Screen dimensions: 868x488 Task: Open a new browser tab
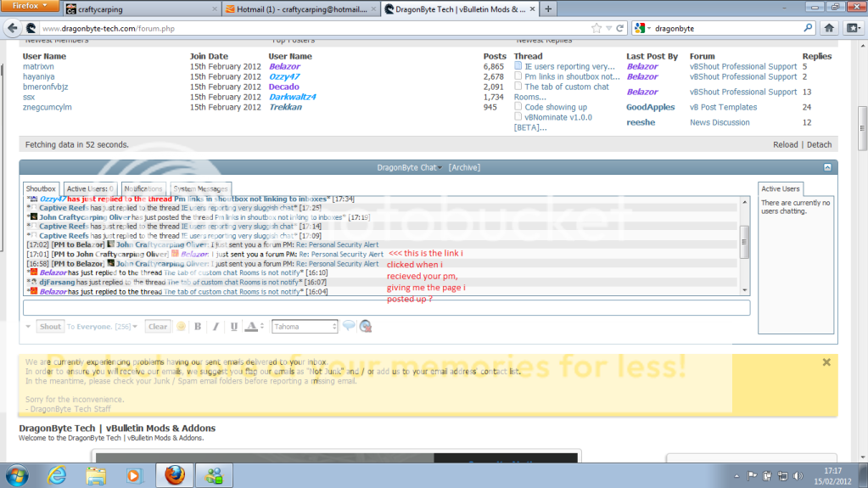point(548,8)
